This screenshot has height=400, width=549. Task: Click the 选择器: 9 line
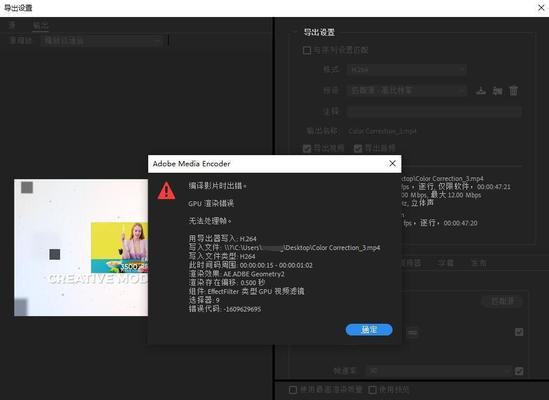pyautogui.click(x=204, y=300)
